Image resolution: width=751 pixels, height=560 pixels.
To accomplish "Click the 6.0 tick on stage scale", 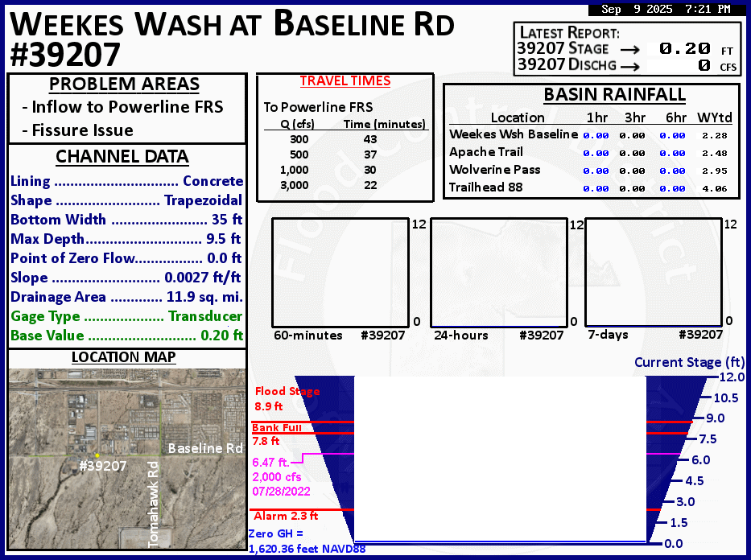I will point(701,460).
